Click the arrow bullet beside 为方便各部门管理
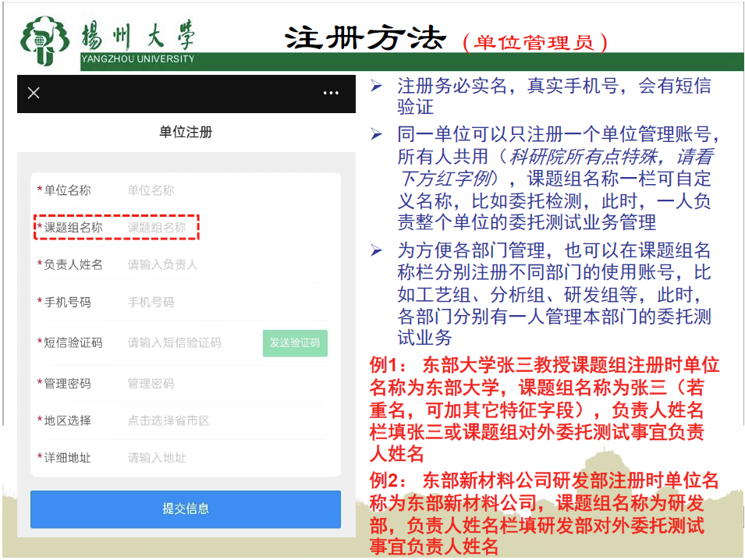Viewport: 745px width, 560px height. 377,250
